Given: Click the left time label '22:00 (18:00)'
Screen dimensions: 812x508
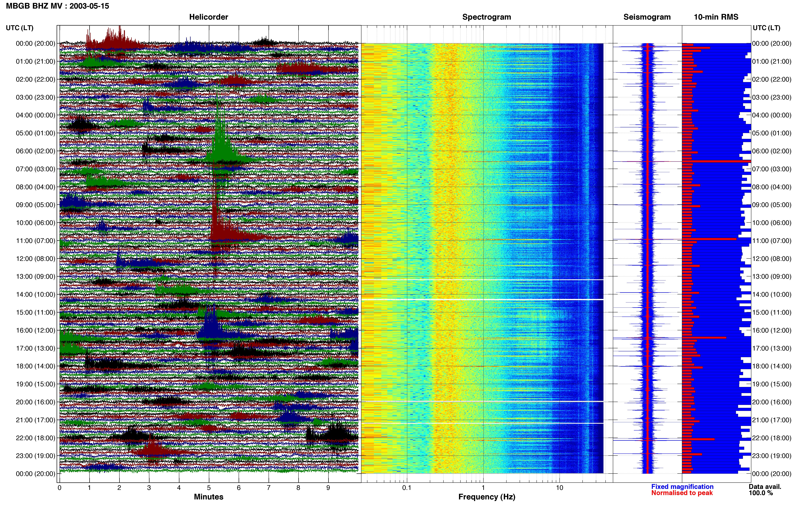Looking at the screenshot, I should pos(35,438).
